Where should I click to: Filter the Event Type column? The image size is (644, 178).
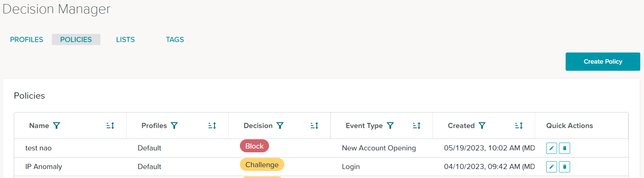390,125
